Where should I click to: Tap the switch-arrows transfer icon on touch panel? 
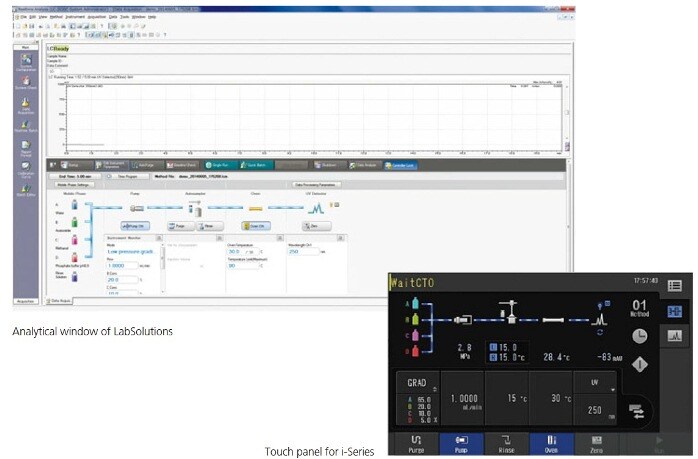pos(637,411)
